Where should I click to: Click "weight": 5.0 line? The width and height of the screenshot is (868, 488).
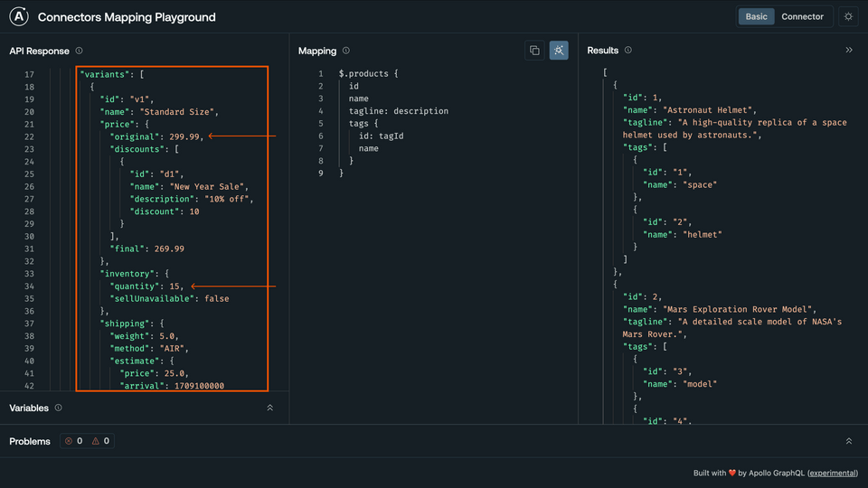pos(145,336)
